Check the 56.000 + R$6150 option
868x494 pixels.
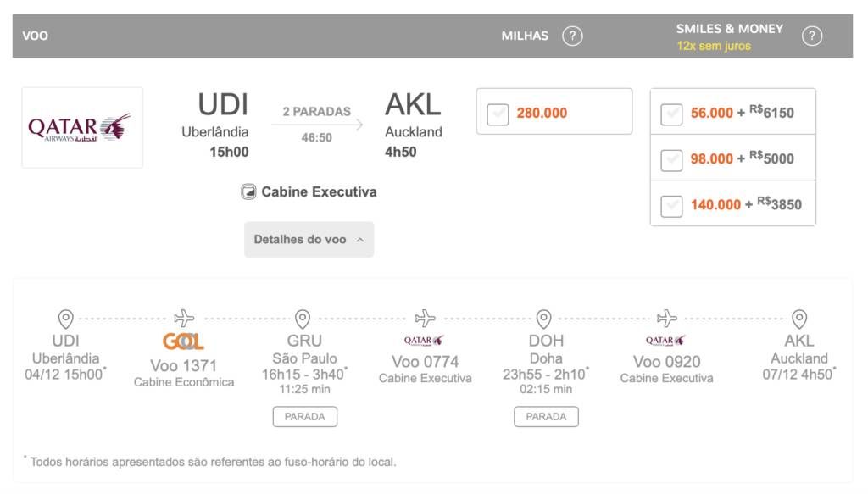671,114
